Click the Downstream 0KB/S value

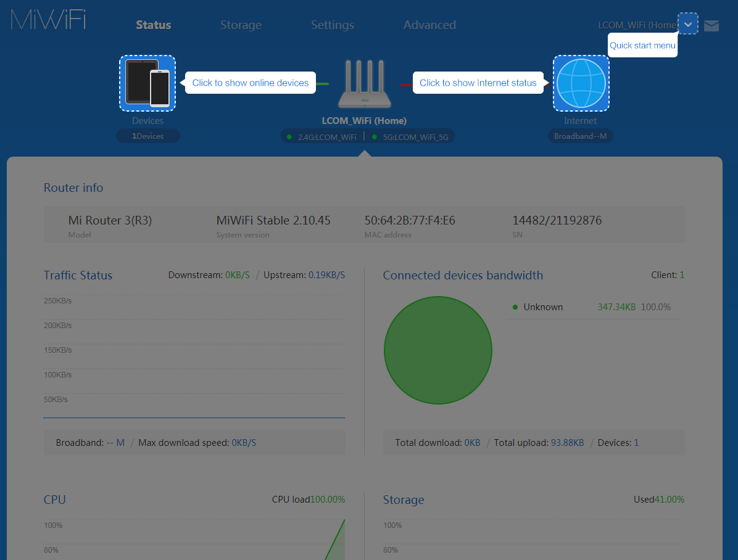tap(237, 275)
